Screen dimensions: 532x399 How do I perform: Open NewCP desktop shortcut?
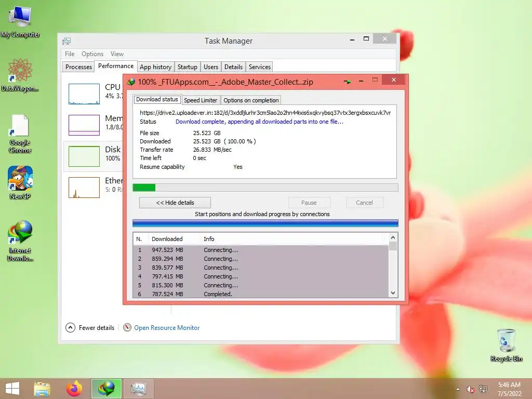(x=20, y=182)
